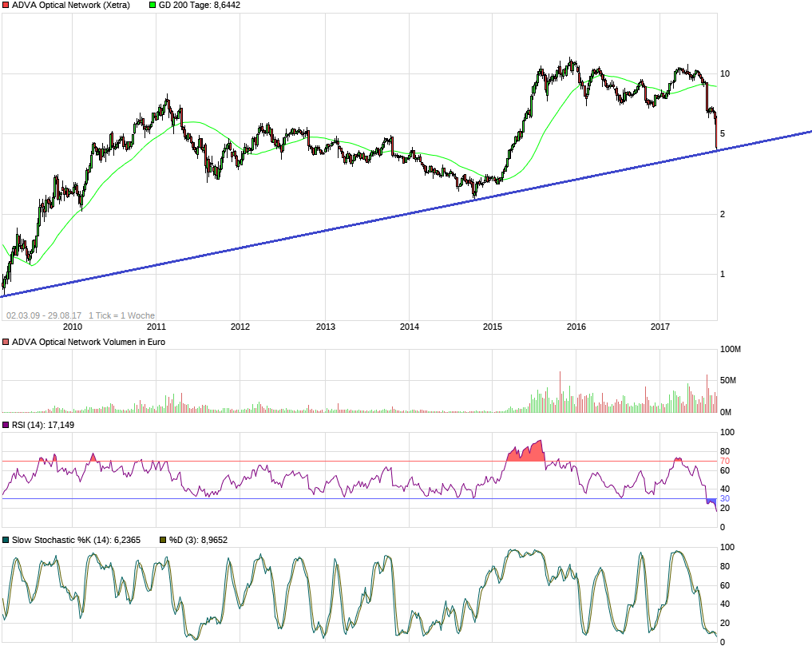The width and height of the screenshot is (812, 650).
Task: Click the 2013 year label on time axis
Action: pos(326,327)
